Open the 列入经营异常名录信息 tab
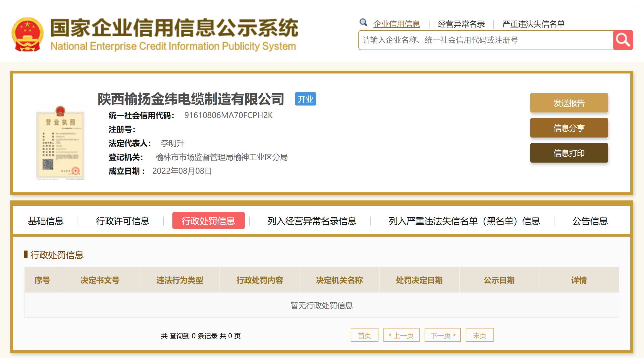Viewport: 644px width, 358px height. point(312,221)
